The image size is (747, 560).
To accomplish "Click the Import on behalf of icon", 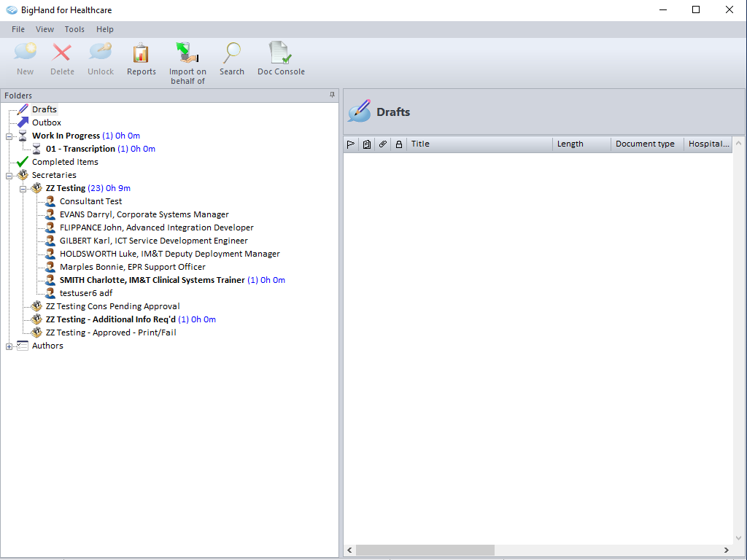I will click(x=187, y=52).
